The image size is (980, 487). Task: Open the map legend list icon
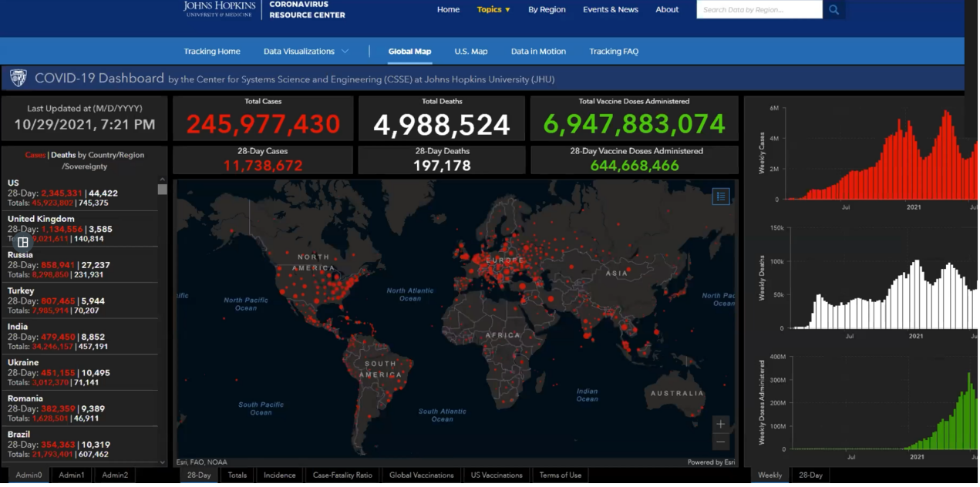click(x=721, y=196)
